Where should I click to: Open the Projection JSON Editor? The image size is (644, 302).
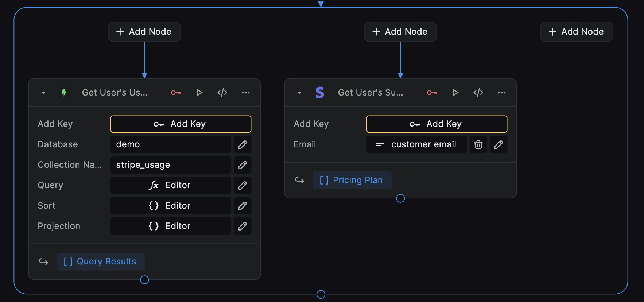(171, 226)
